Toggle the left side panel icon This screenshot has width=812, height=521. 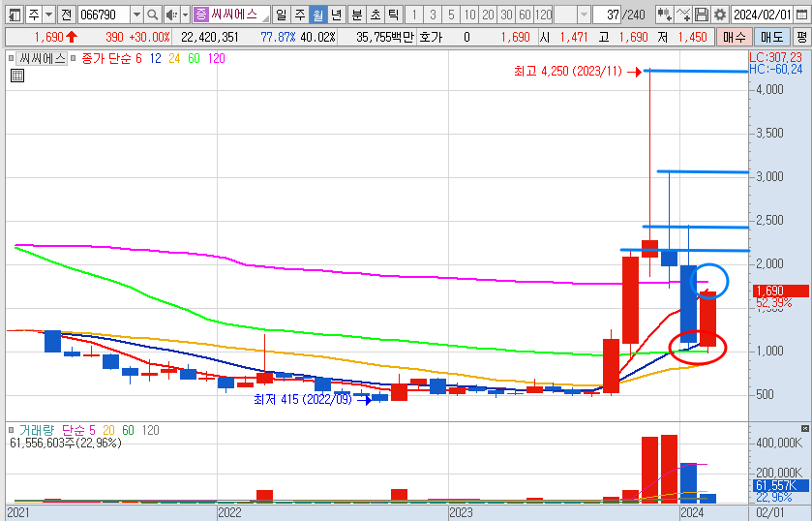15,15
